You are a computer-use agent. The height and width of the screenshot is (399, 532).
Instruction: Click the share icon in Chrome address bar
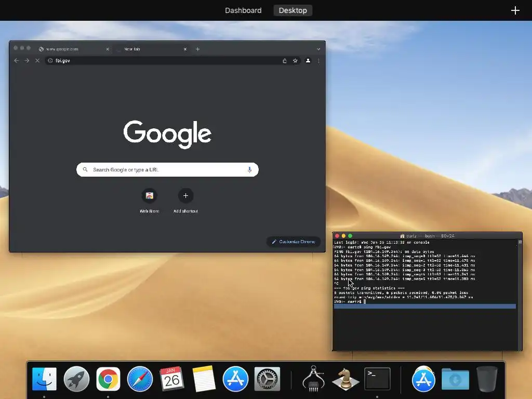click(x=285, y=61)
